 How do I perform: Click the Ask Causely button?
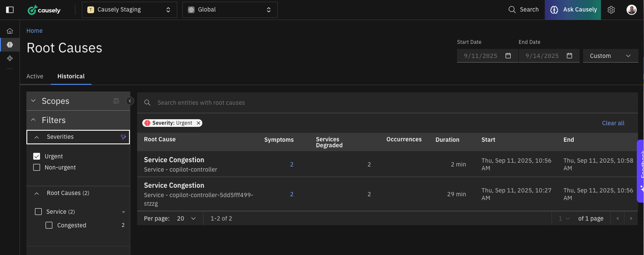tap(573, 9)
